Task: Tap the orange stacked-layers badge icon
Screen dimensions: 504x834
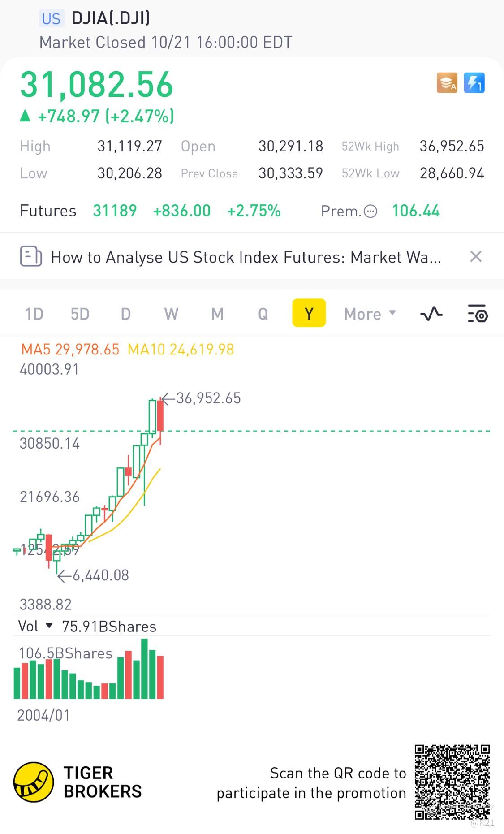Action: 447,83
